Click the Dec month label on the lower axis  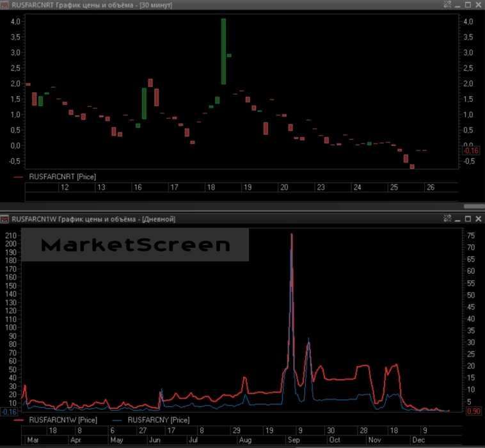click(x=418, y=440)
